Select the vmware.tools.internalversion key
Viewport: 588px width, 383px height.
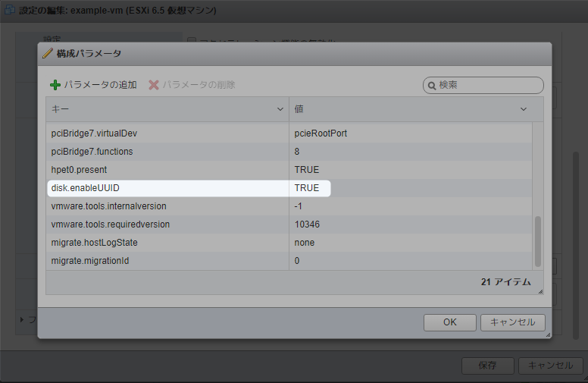(x=109, y=206)
